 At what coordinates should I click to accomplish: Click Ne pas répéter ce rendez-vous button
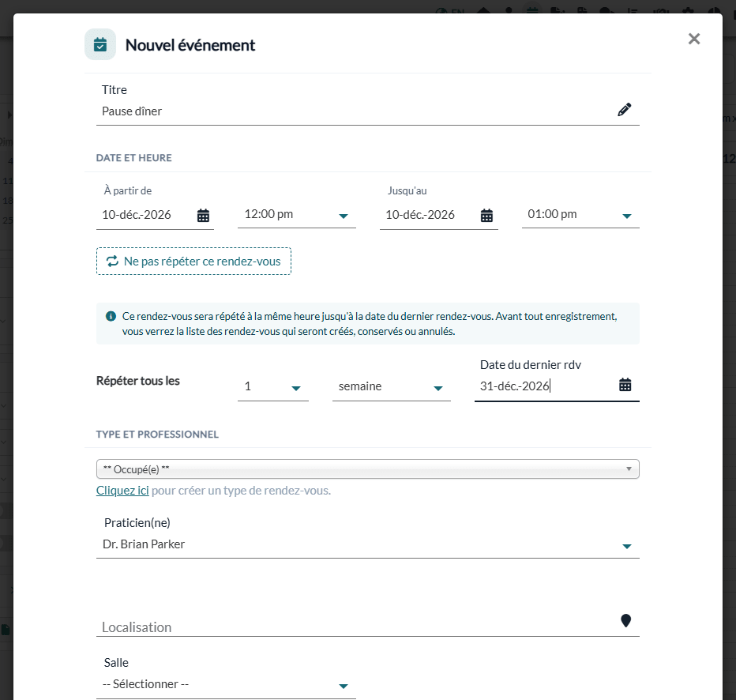coord(193,261)
